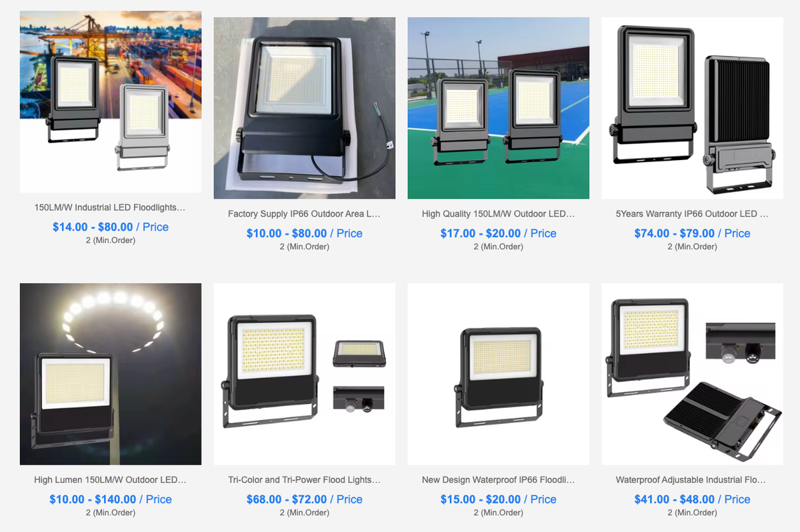
Task: Select the $10.00 - $140.00 price text
Action: tap(93, 499)
